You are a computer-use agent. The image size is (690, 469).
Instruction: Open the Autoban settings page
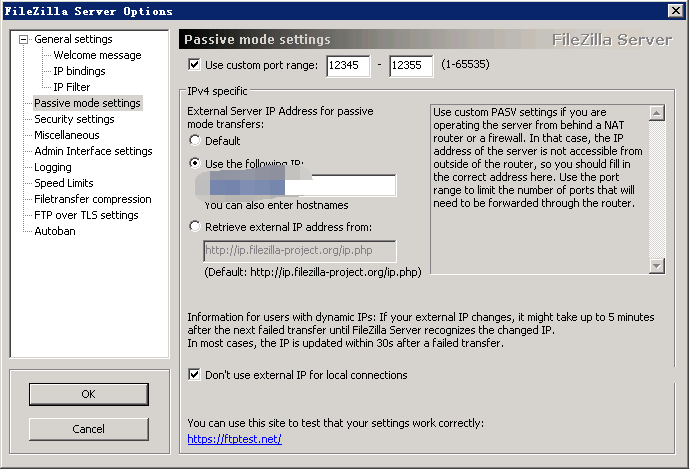click(x=55, y=231)
